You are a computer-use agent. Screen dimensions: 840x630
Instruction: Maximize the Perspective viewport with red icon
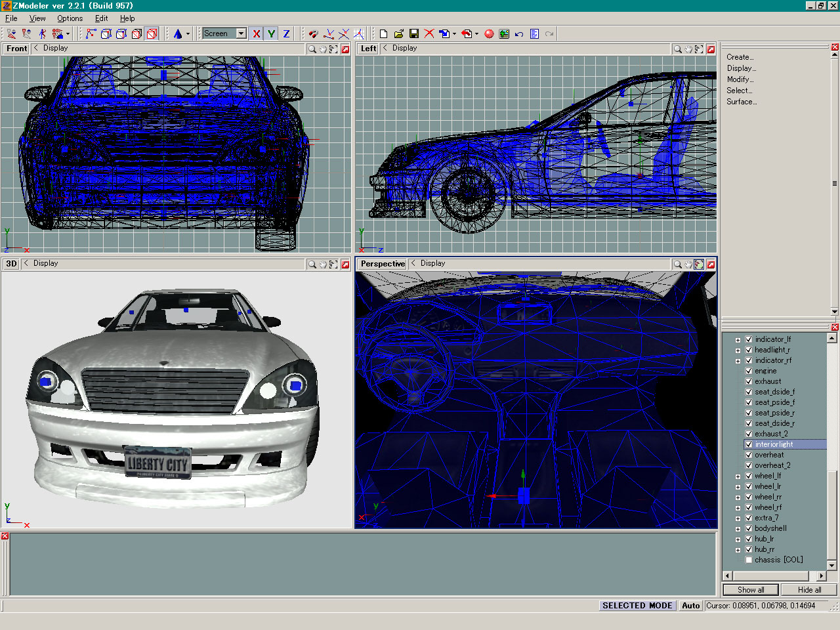tap(710, 264)
